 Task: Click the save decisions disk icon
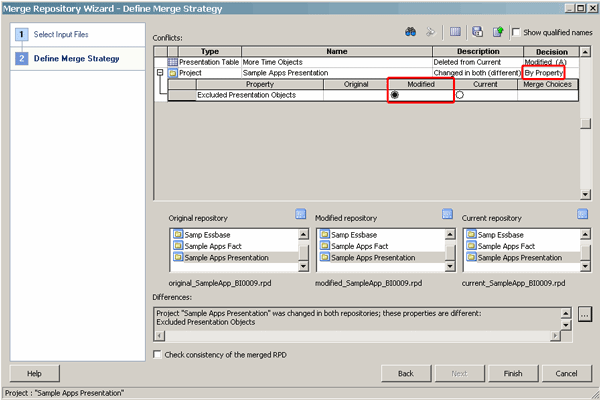click(477, 31)
